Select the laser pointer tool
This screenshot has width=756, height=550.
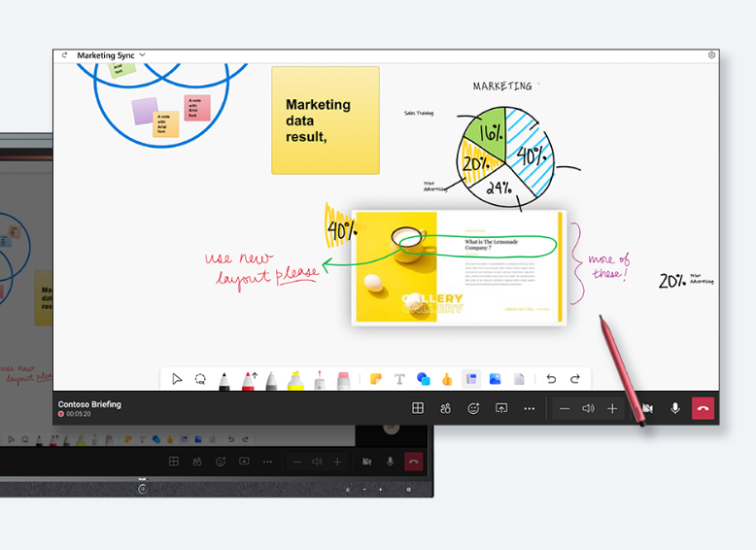tap(319, 381)
